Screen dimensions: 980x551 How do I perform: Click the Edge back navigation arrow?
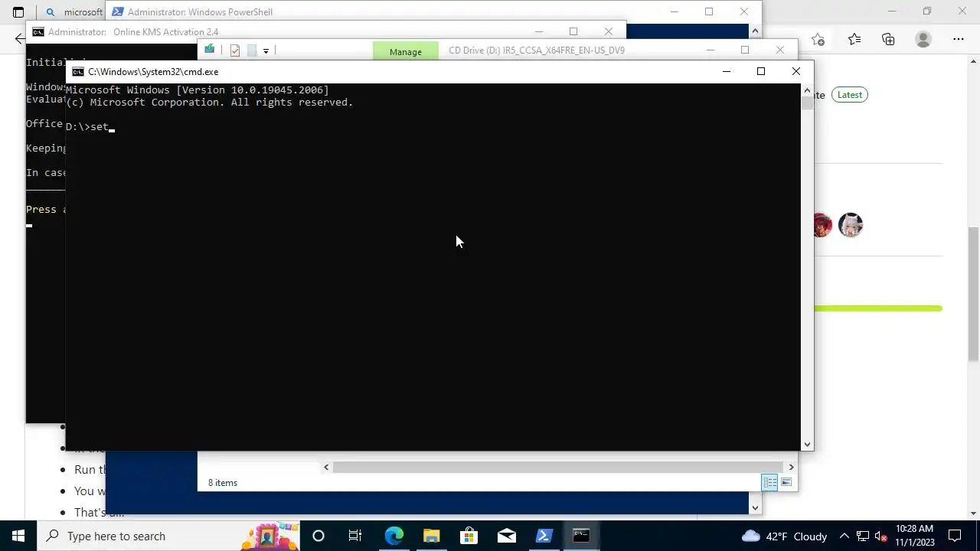[x=19, y=39]
